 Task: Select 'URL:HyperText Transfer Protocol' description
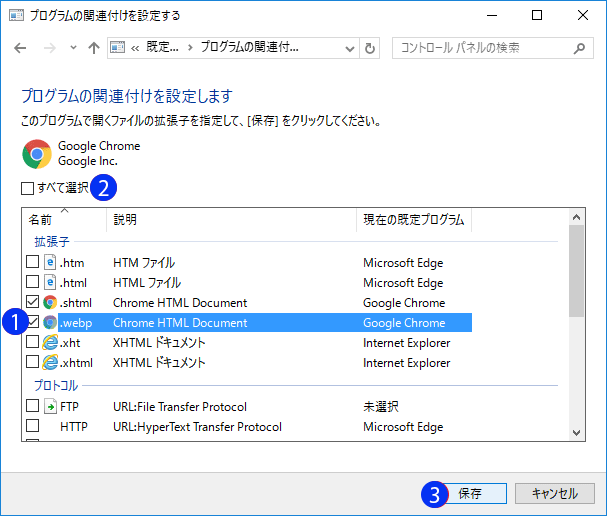point(197,427)
